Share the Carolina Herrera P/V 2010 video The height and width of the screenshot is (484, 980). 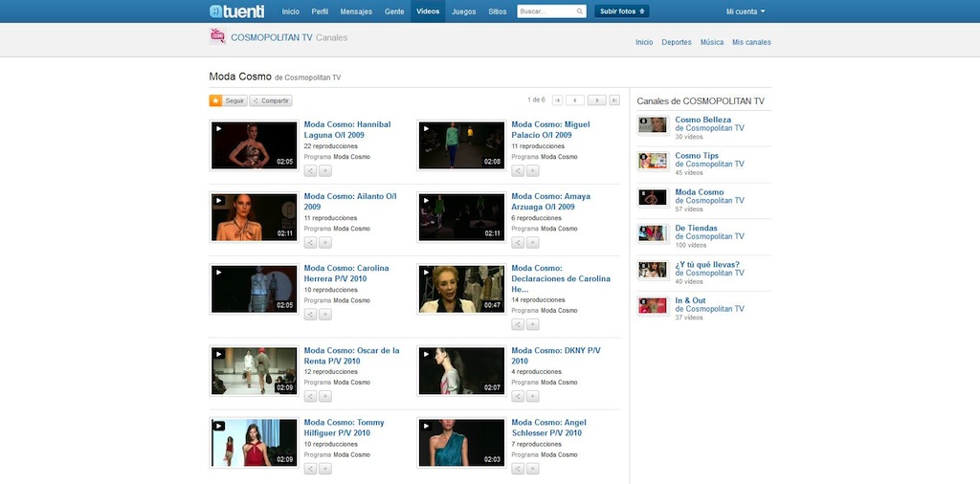click(x=311, y=314)
